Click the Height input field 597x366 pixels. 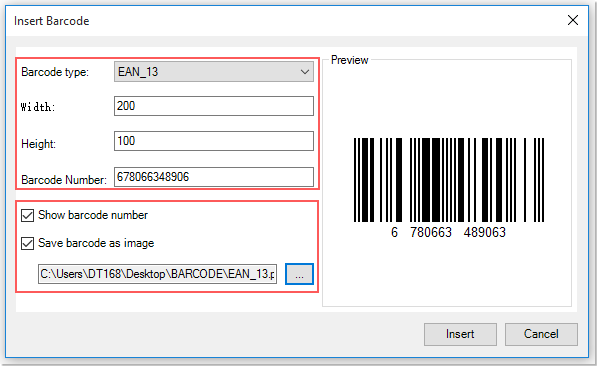coord(214,141)
